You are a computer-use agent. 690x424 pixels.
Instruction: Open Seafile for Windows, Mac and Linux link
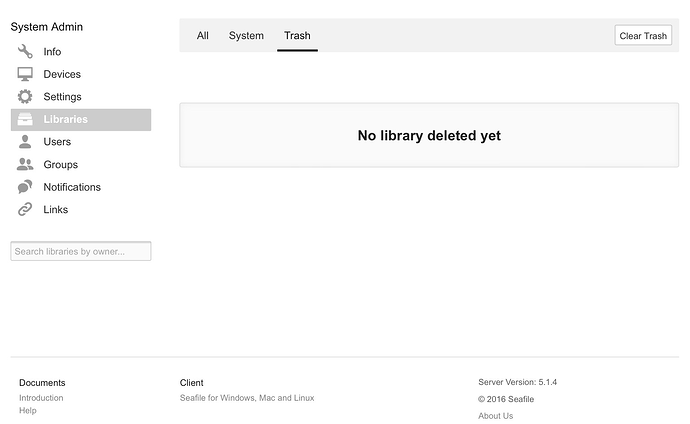(247, 398)
